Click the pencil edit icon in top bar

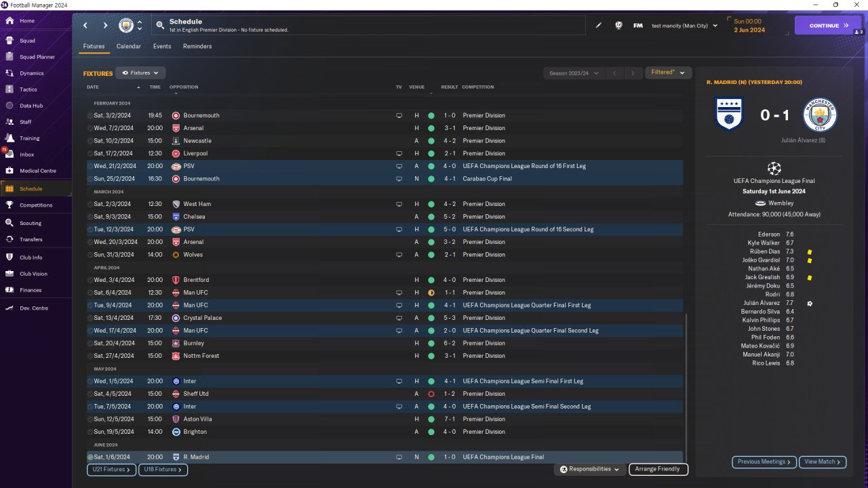[599, 26]
